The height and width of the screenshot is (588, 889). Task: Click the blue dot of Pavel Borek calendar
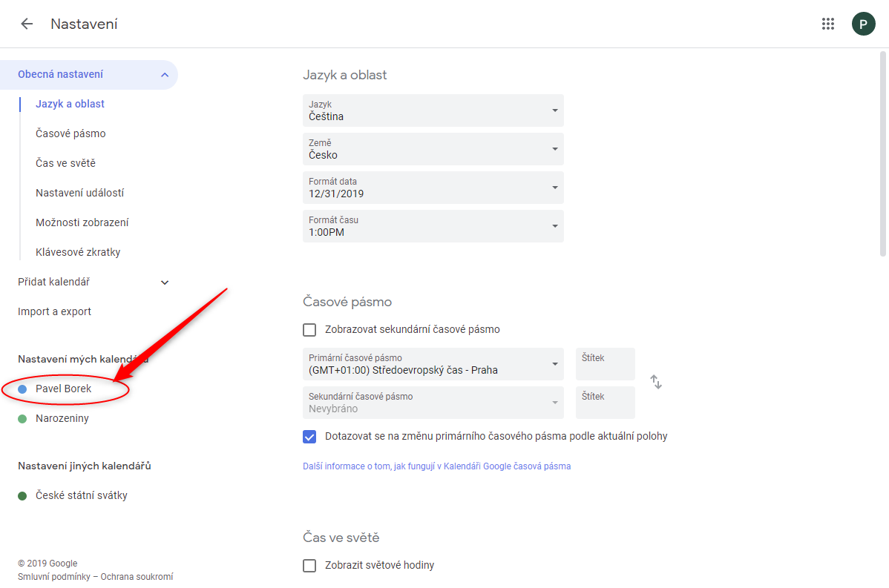click(x=22, y=389)
